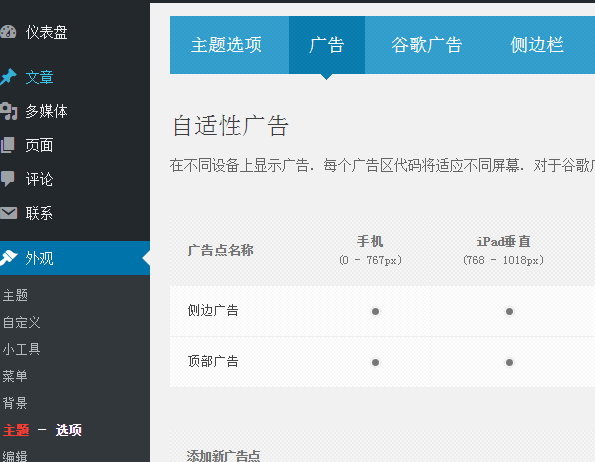Click the dashboard gauge icon
595x462 pixels.
[8, 31]
